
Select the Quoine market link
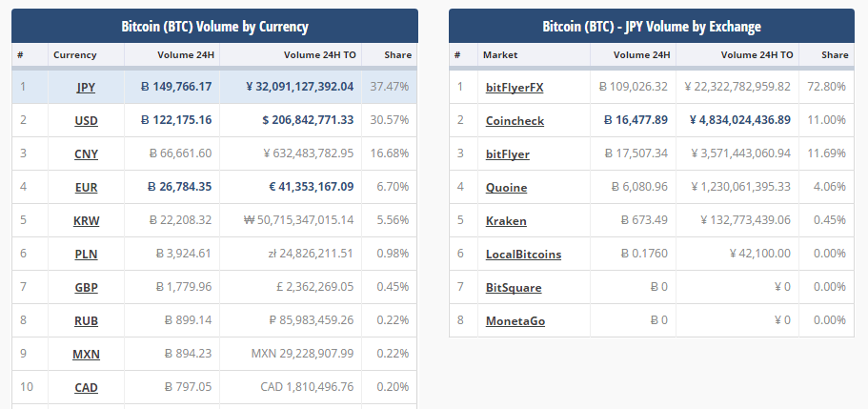click(506, 188)
